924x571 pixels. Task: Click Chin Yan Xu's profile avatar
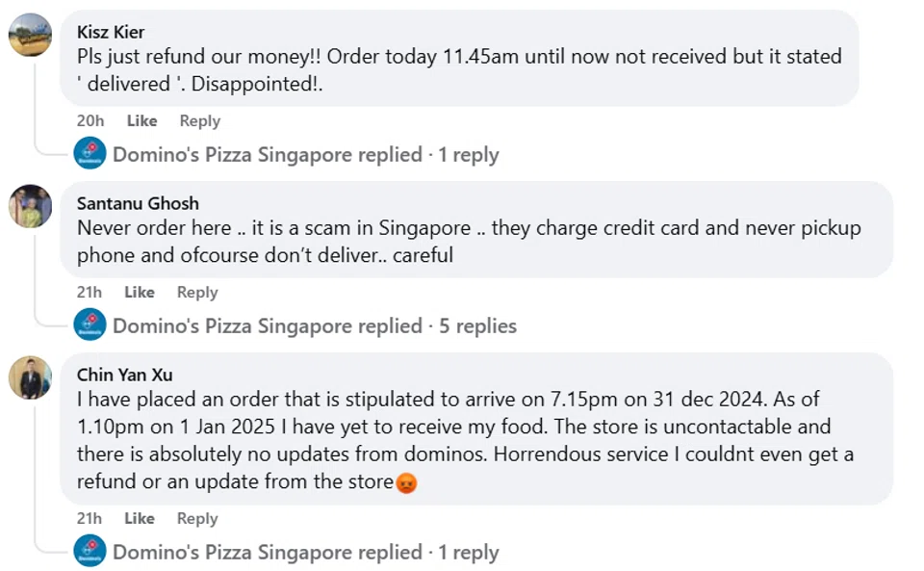(x=30, y=377)
